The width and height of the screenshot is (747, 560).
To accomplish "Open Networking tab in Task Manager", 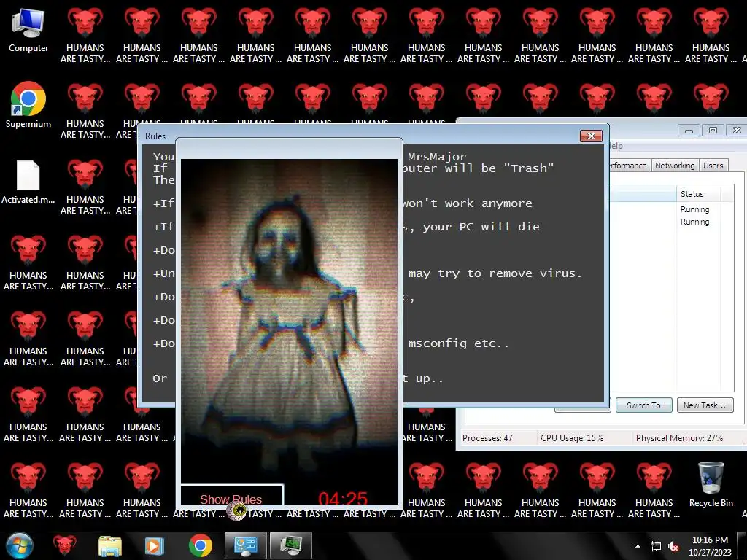I will click(674, 166).
